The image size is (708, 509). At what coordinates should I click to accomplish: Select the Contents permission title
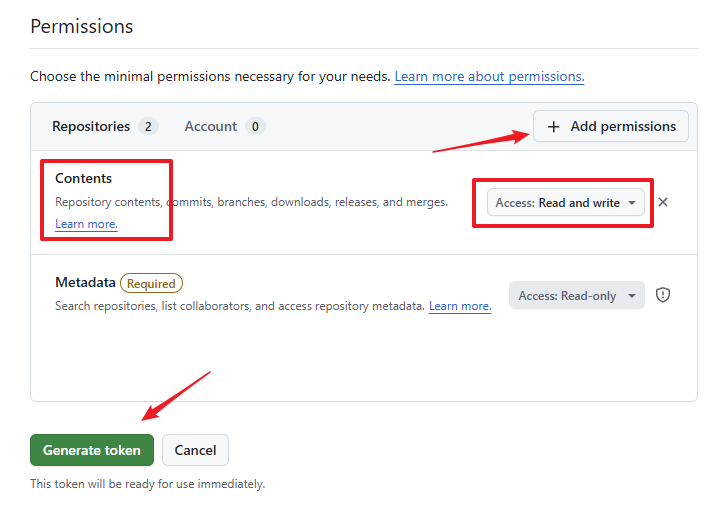[x=84, y=178]
